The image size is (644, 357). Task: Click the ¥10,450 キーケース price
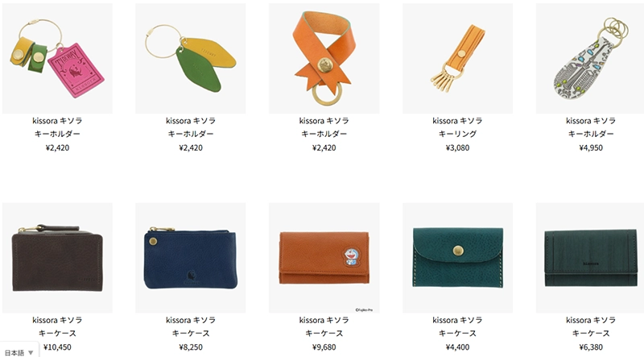[57, 347]
